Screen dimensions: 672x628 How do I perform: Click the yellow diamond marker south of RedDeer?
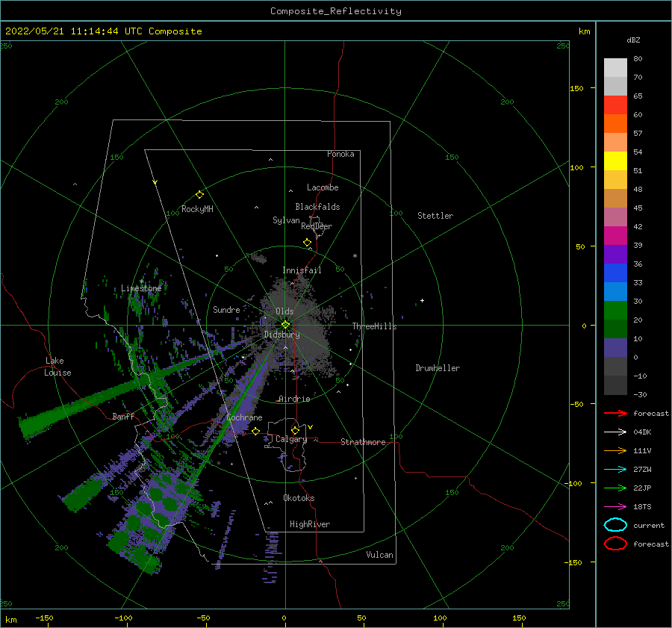pos(307,243)
